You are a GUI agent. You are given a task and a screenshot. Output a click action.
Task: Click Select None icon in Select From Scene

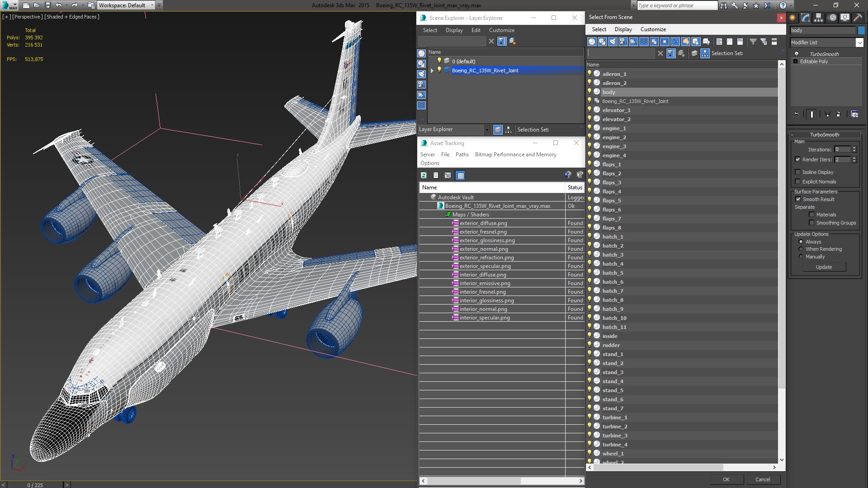(x=730, y=42)
